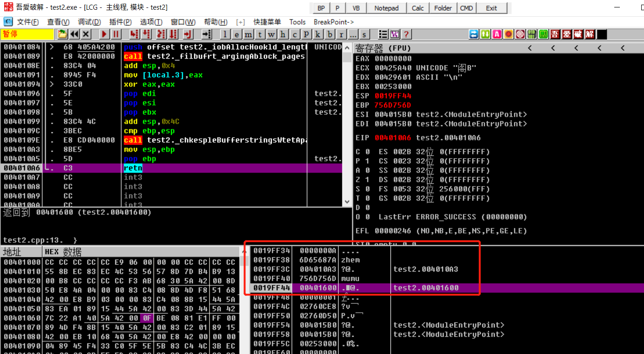Click the red '解' character icon
This screenshot has width=644, height=354.
point(590,34)
